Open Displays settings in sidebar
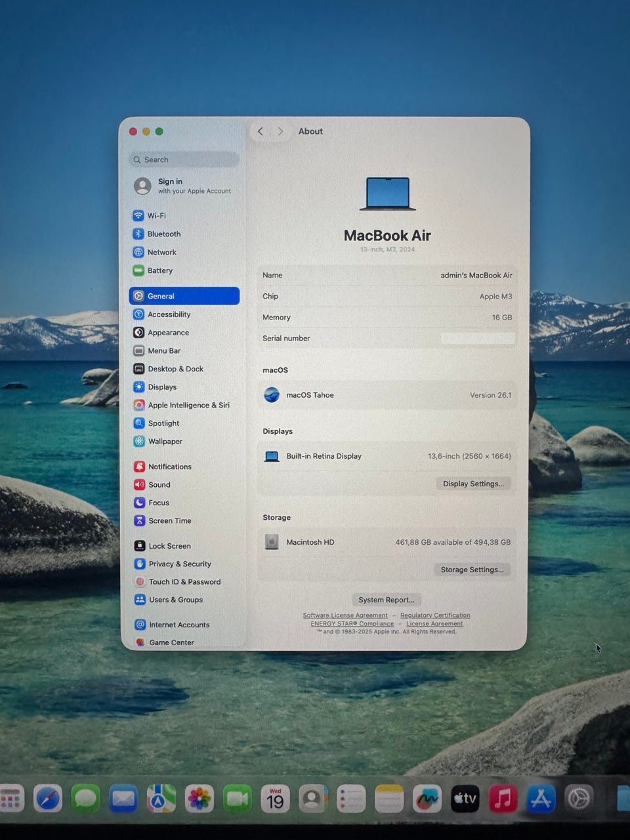Image resolution: width=630 pixels, height=840 pixels. click(x=184, y=387)
